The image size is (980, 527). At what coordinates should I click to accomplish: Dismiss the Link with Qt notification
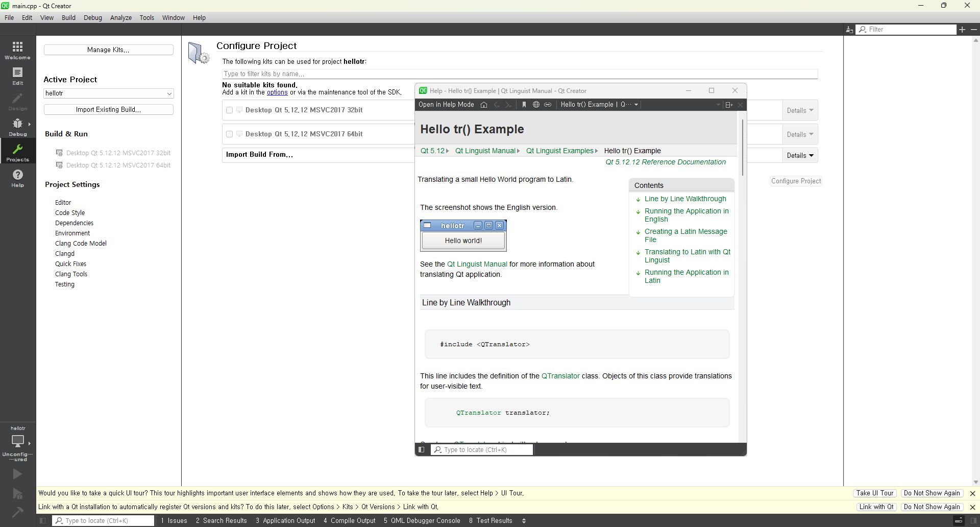[972, 507]
